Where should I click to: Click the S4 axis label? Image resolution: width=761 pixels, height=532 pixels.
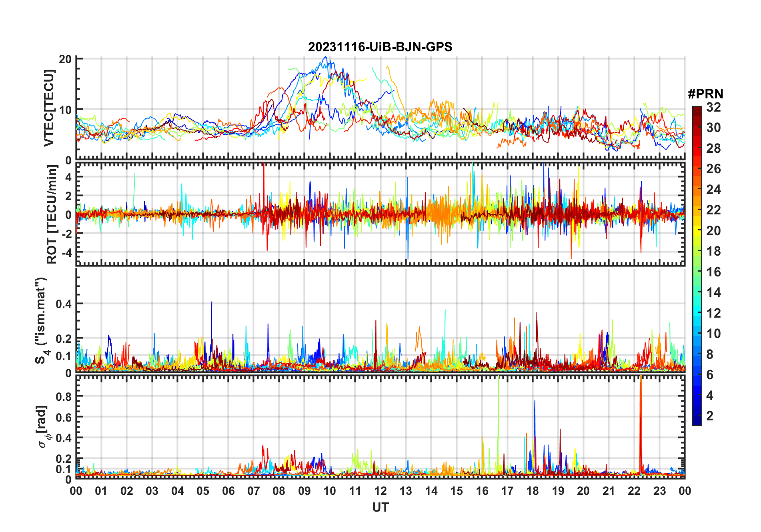pos(42,320)
